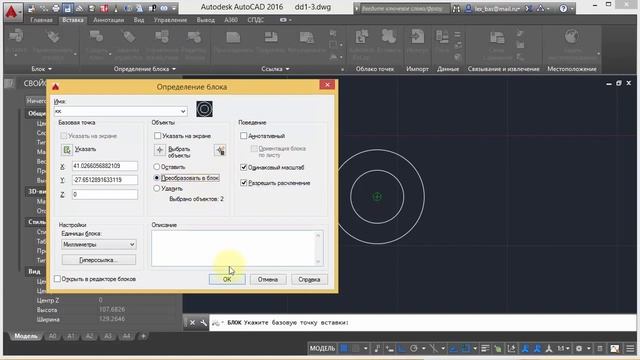Toggle grid display in status bar
The image size is (640, 360).
coord(344,348)
